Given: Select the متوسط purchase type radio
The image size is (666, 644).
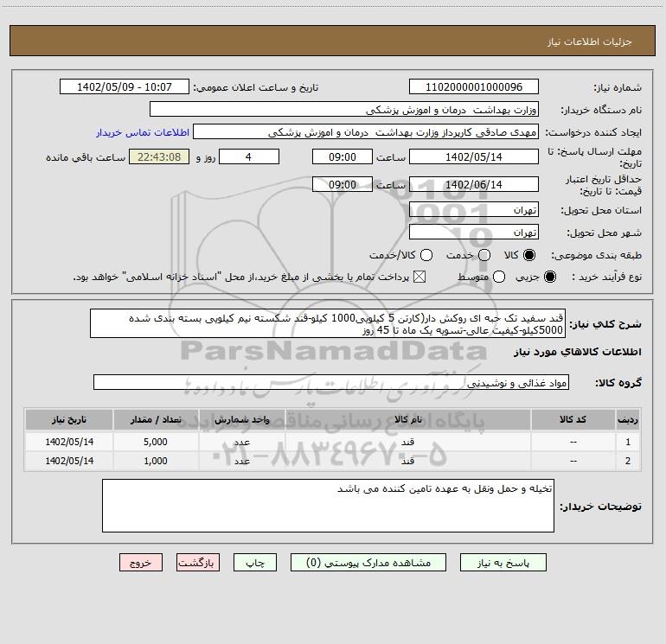Looking at the screenshot, I should coord(499,277).
